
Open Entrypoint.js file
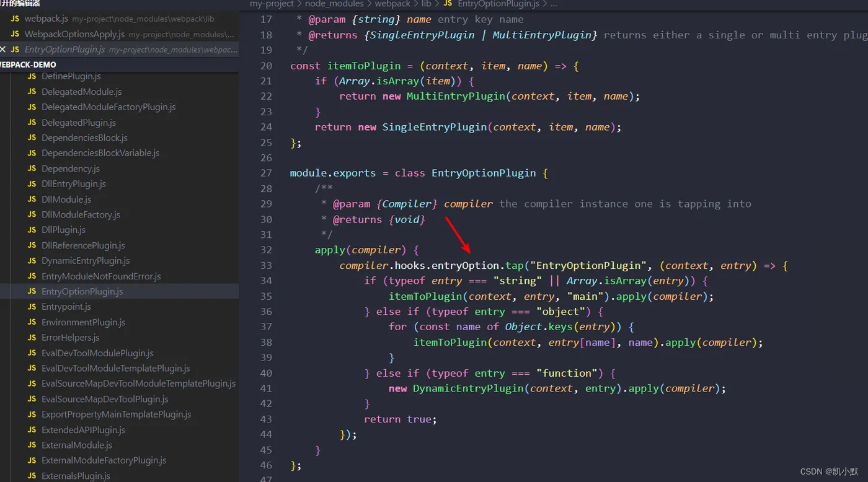(66, 307)
